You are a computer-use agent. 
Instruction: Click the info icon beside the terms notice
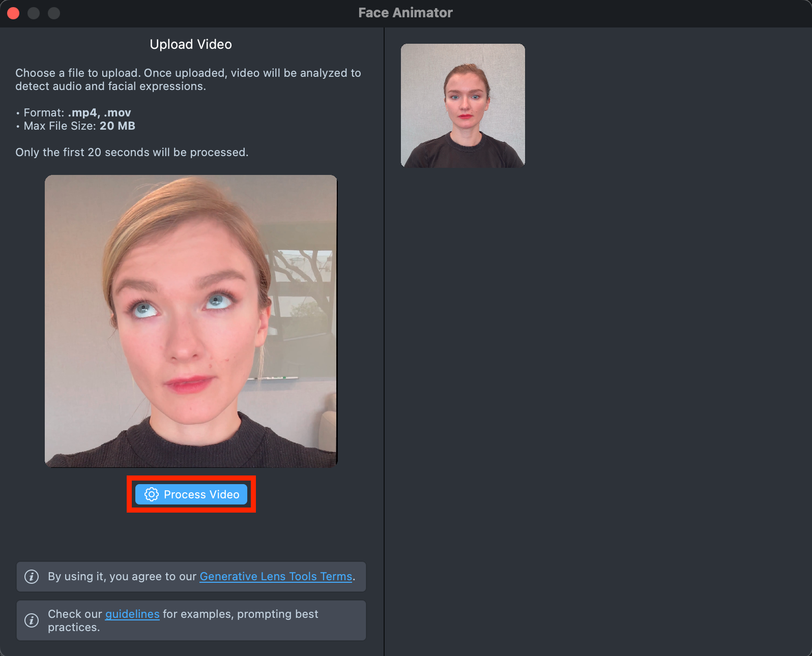tap(32, 577)
